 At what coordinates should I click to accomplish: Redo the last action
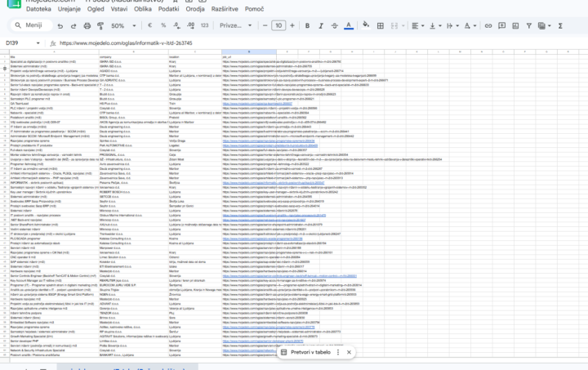tap(73, 26)
